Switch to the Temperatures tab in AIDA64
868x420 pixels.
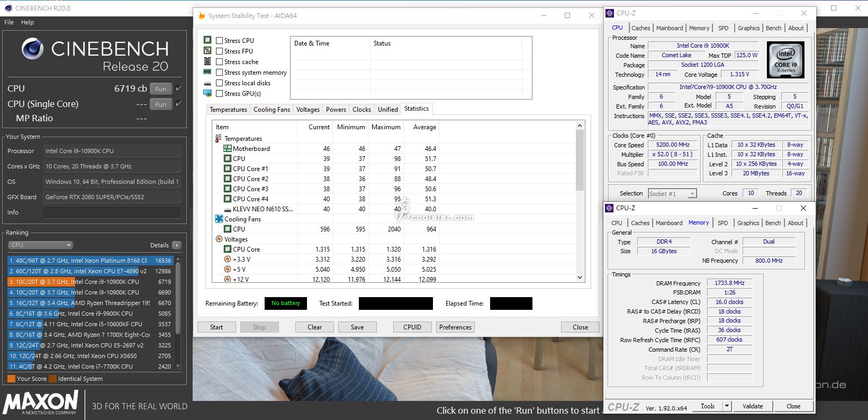tap(228, 109)
